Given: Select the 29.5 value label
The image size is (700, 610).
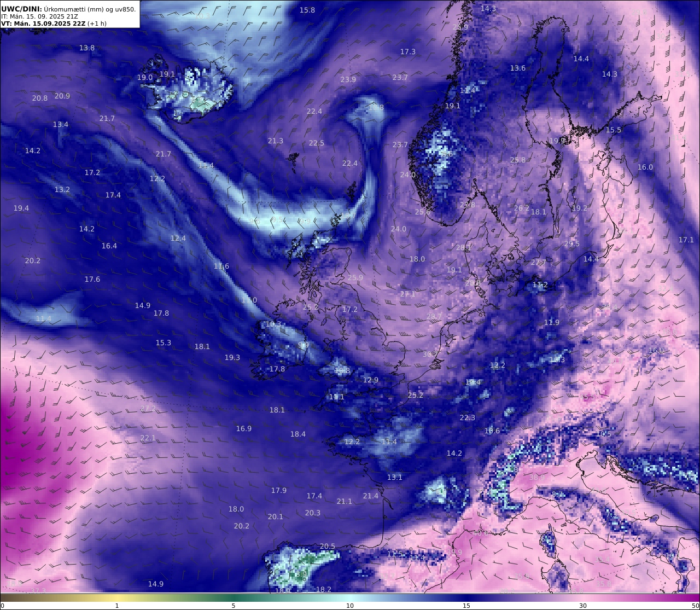Looking at the screenshot, I should coord(572,243).
